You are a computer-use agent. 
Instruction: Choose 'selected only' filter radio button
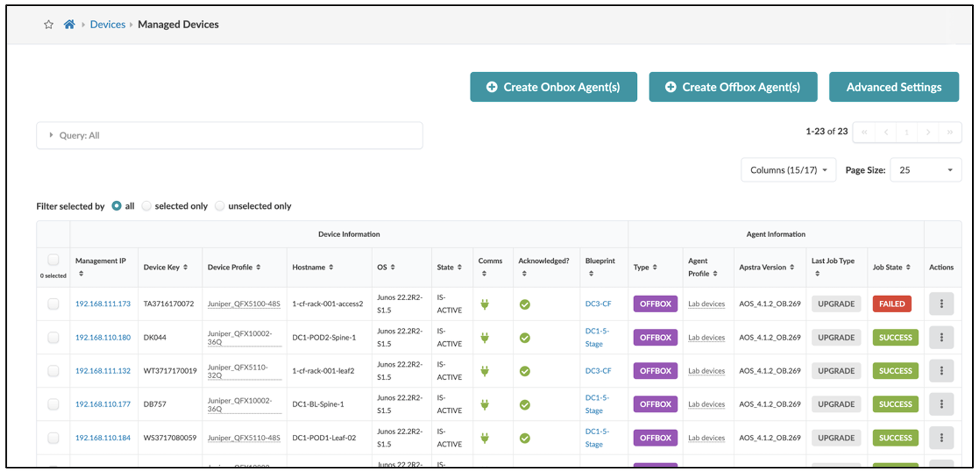[146, 206]
